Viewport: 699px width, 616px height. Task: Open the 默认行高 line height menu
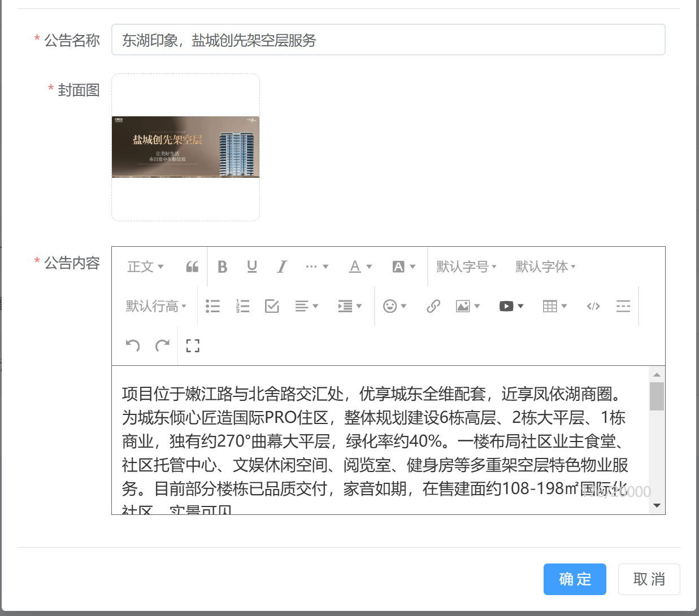coord(156,306)
